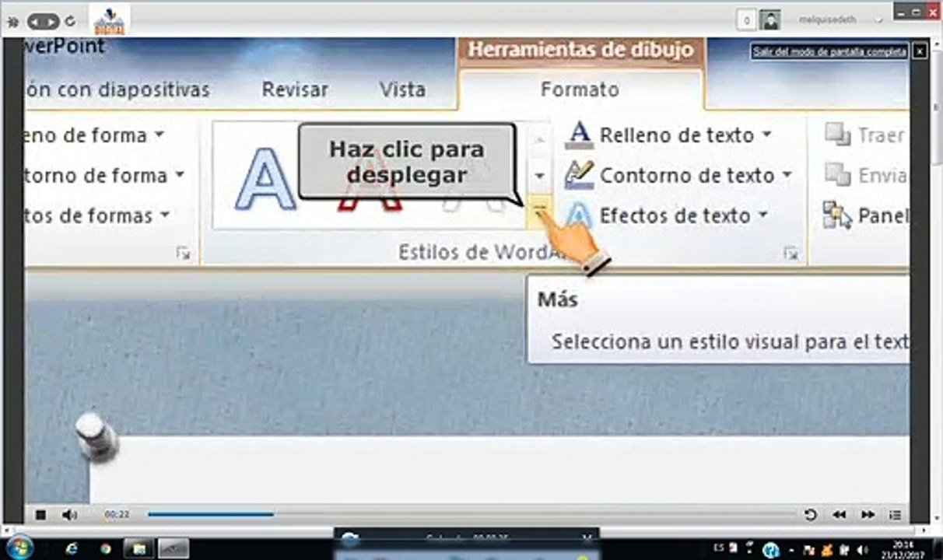943x560 pixels.
Task: Open Internet Explorer from the taskbar
Action: [x=72, y=548]
